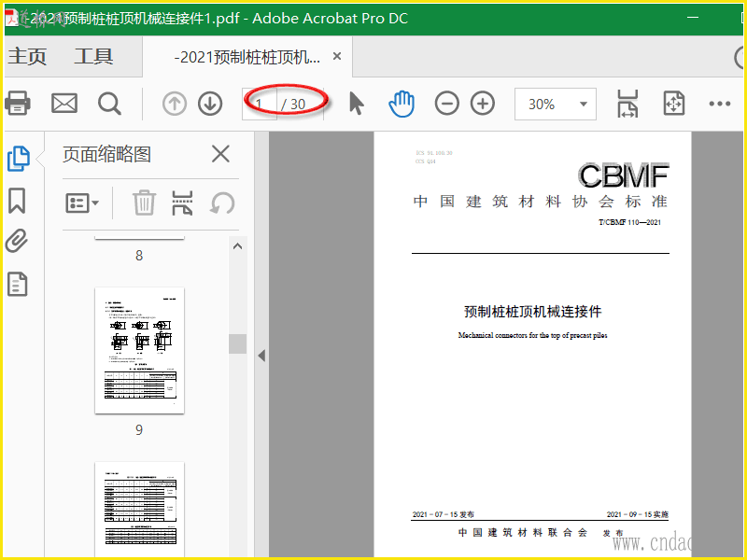Go to next page arrow
Screen dimensions: 747x560
(x=210, y=104)
